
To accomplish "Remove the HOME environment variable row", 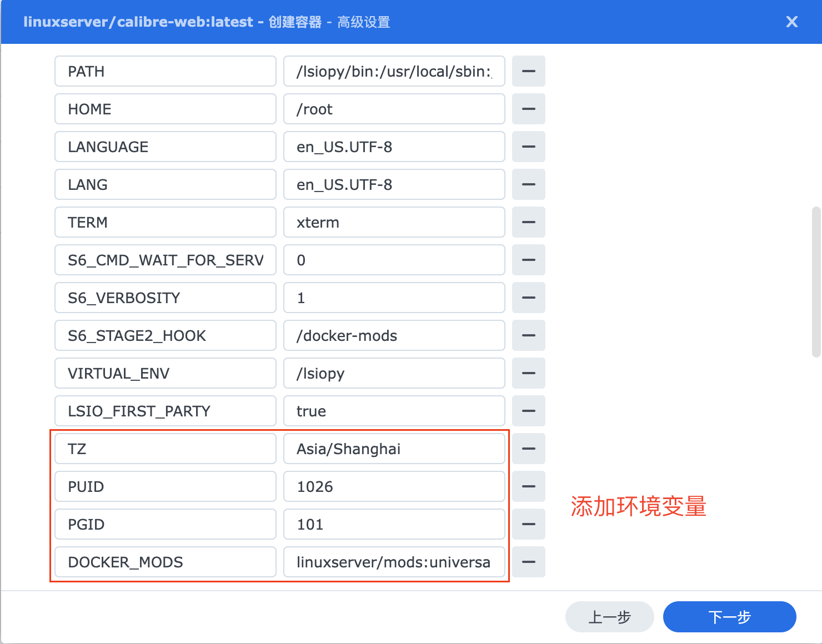I will [529, 109].
